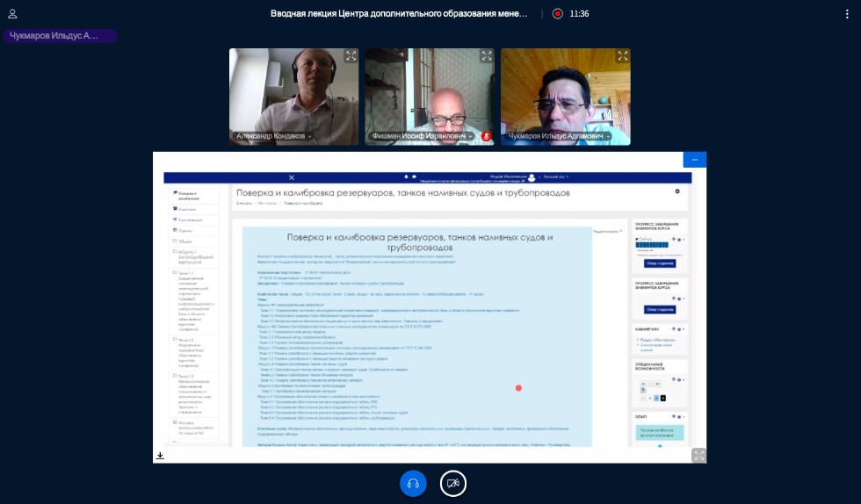Viewport: 861px width, 504px height.
Task: Toggle the red recording indicator
Action: [557, 14]
